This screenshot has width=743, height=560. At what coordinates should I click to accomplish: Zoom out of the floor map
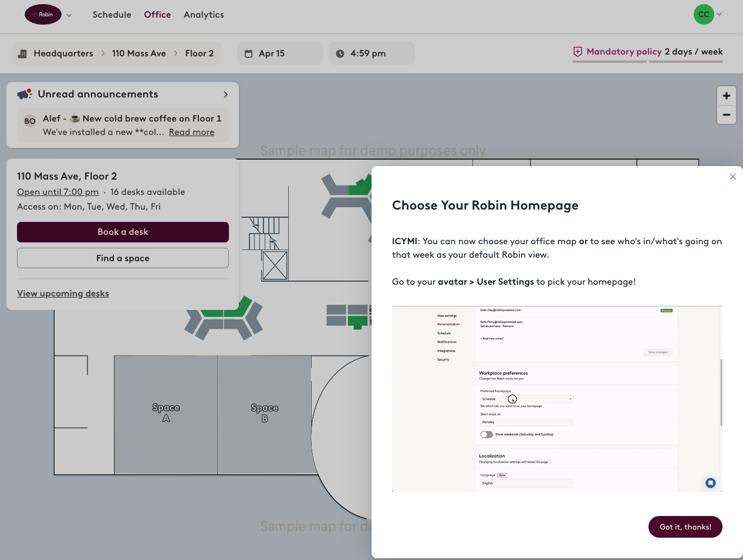[x=727, y=115]
